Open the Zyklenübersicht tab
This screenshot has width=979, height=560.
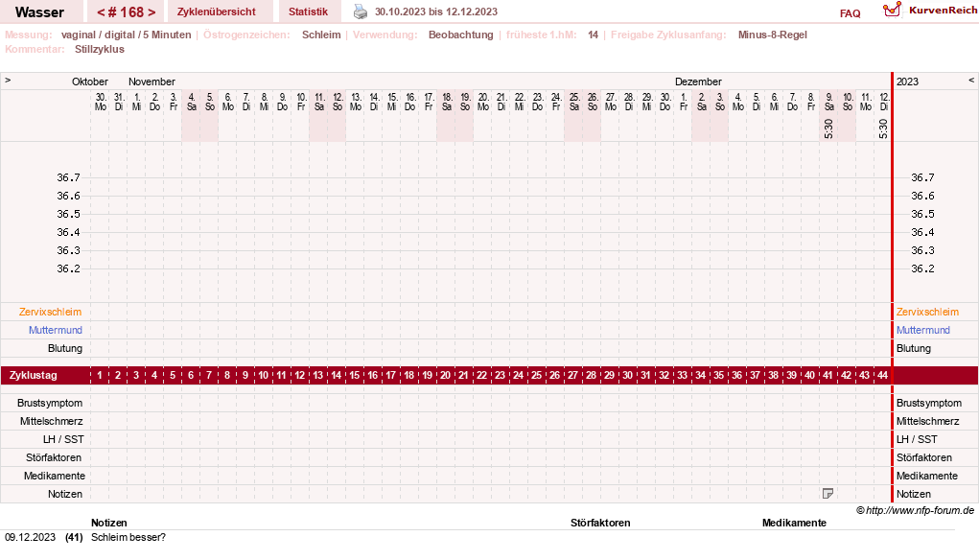point(217,12)
